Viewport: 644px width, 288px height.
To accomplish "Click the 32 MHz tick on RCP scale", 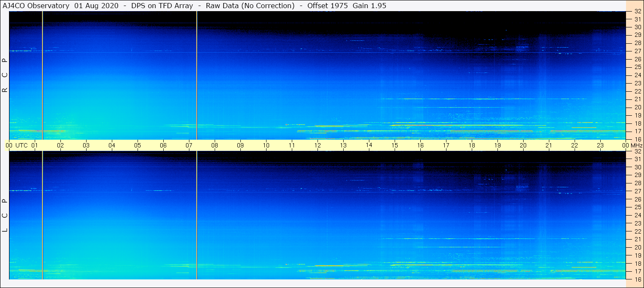I will (638, 12).
